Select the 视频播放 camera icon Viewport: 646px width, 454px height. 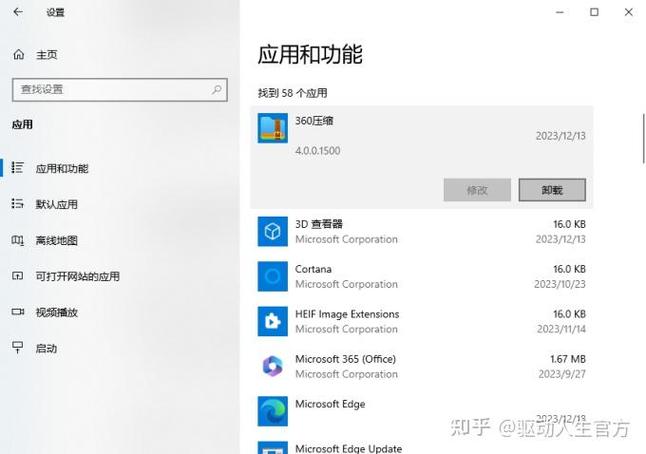pos(18,311)
